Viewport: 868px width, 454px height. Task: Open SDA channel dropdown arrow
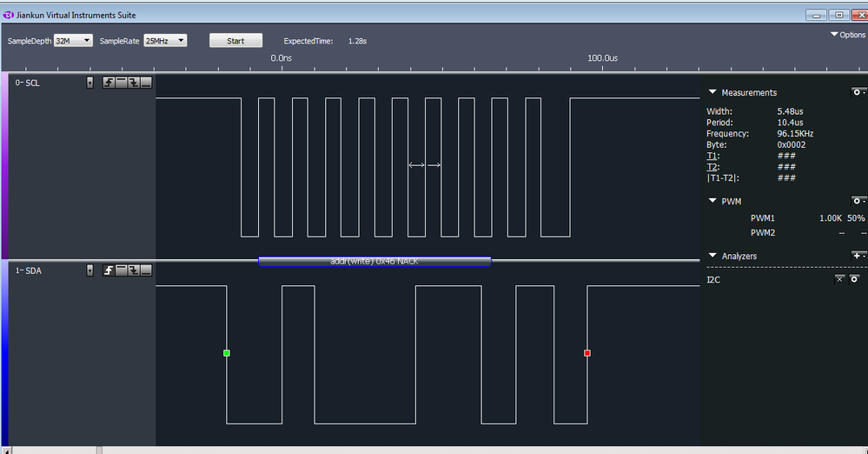pyautogui.click(x=89, y=270)
